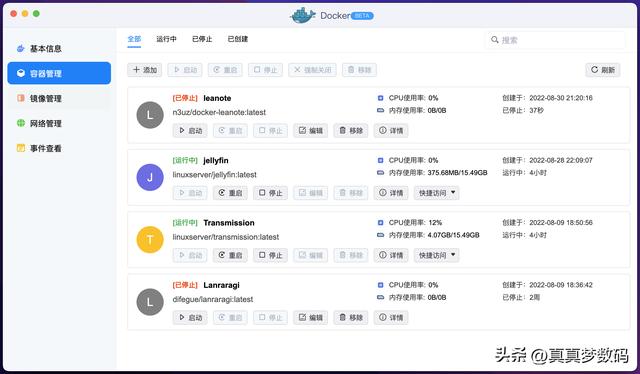This screenshot has width=640, height=374.
Task: Click the Transmission row's dimmed 编辑 button
Action: click(x=311, y=255)
